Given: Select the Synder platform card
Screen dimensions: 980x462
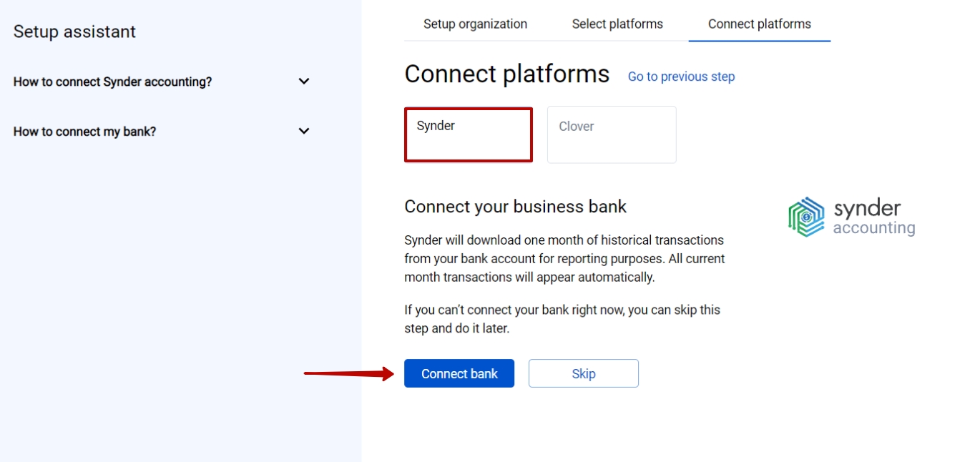Looking at the screenshot, I should pos(469,134).
